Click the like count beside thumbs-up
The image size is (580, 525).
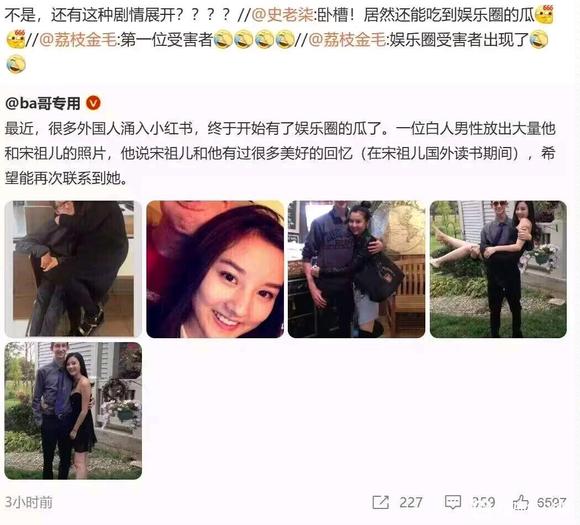(552, 502)
